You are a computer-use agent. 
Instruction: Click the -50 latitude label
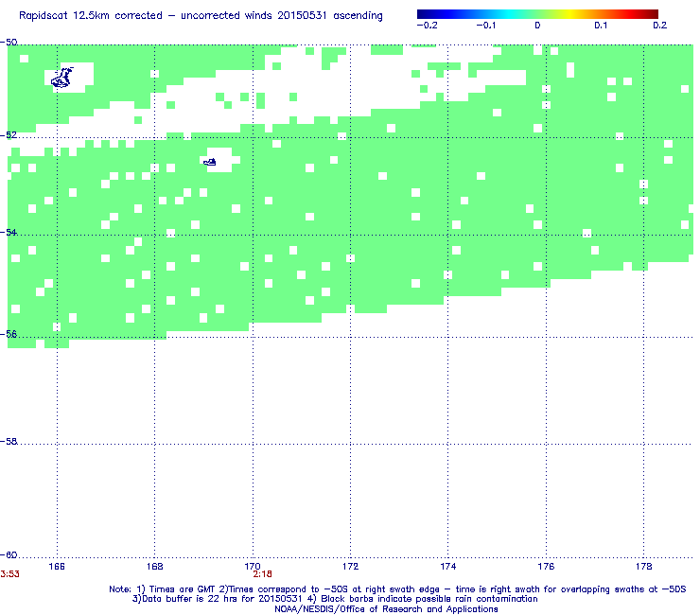[x=9, y=43]
